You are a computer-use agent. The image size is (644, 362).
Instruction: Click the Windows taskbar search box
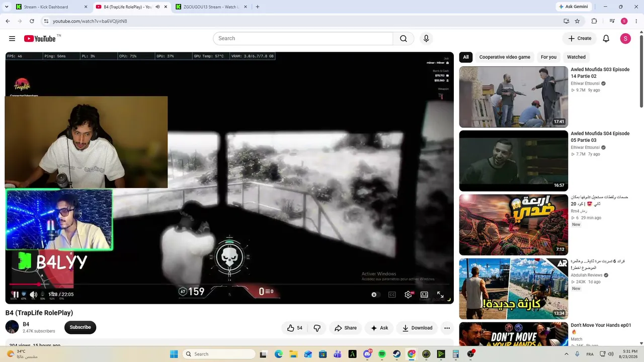[x=219, y=354]
